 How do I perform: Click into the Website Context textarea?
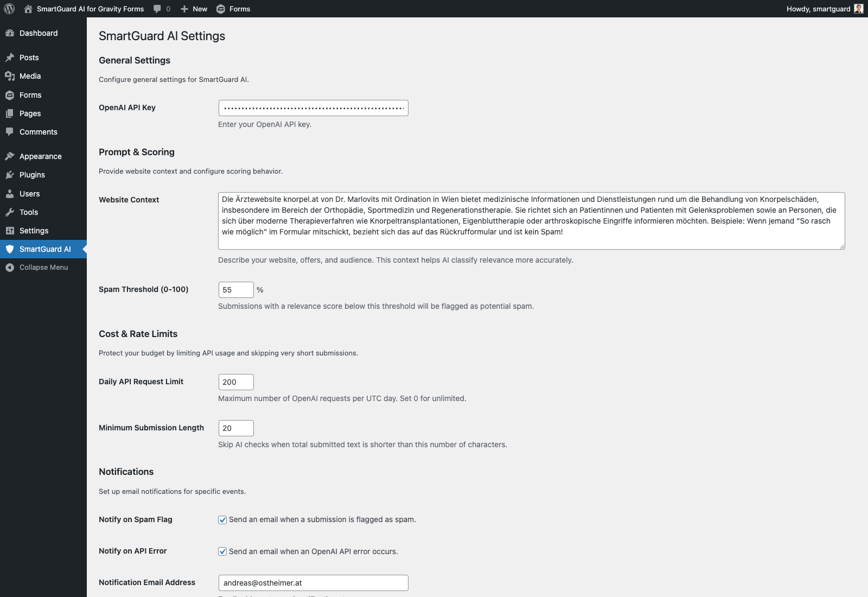(x=532, y=221)
